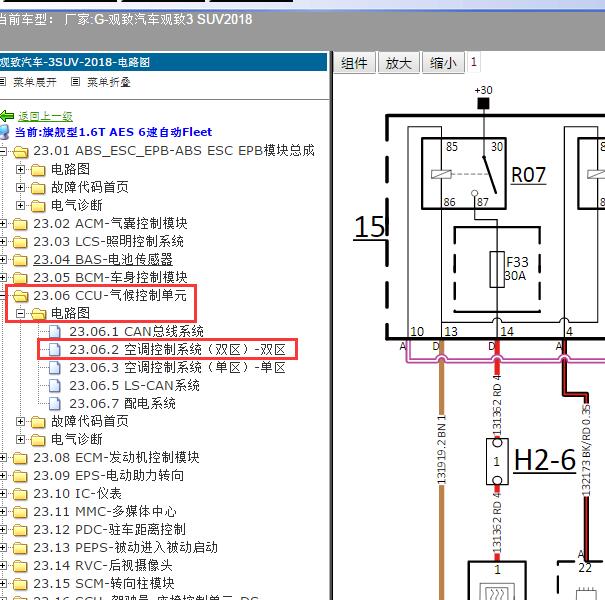Click the folder icon beside 23.09 EPS
This screenshot has width=605, height=600.
[20, 476]
